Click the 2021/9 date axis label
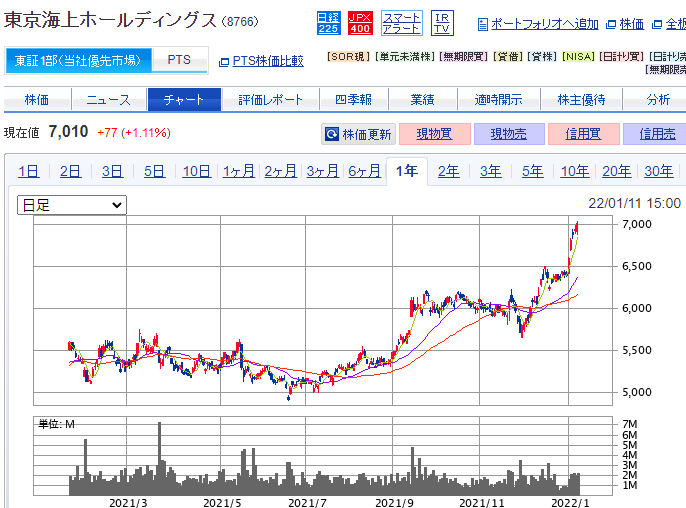The height and width of the screenshot is (508, 686). (x=394, y=503)
